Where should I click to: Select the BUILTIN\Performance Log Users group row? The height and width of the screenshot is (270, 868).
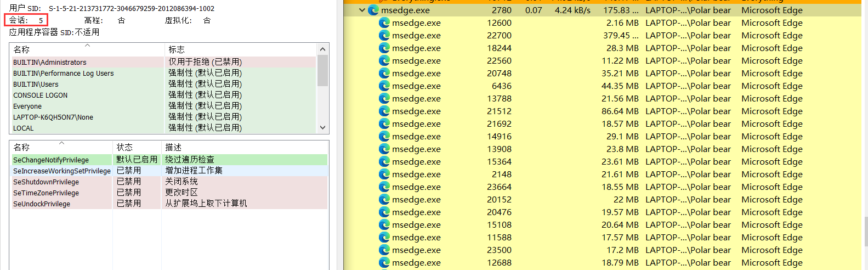pos(163,73)
